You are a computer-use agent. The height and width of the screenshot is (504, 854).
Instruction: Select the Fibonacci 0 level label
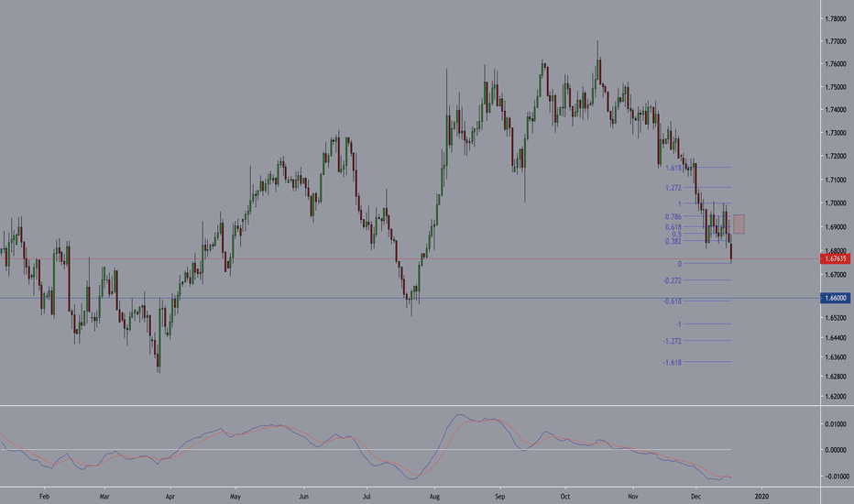pos(679,264)
